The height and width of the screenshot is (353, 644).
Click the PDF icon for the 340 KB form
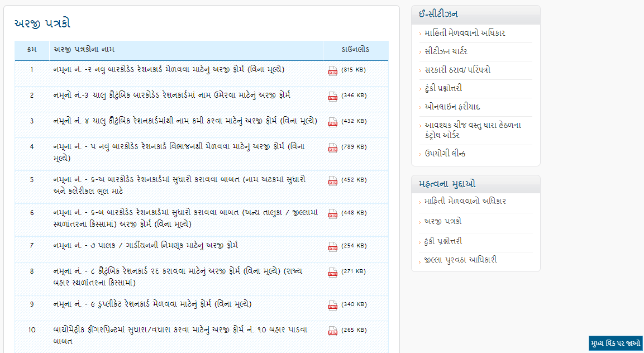pos(333,305)
